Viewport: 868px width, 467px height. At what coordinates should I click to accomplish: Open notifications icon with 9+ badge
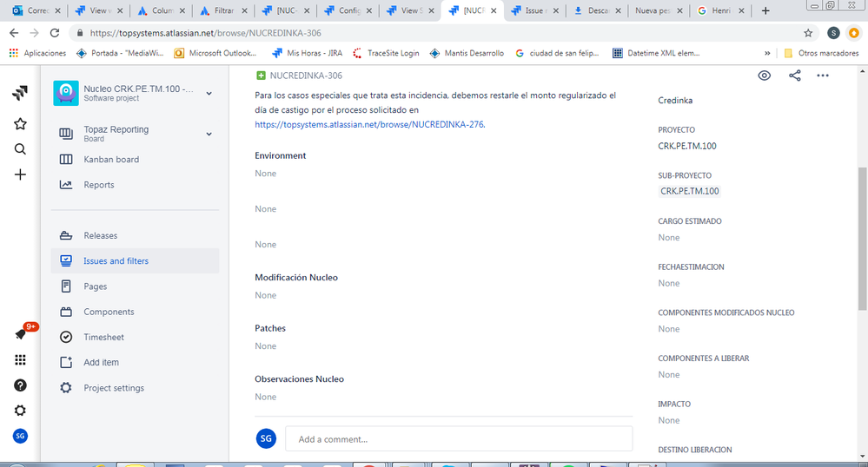coord(22,333)
